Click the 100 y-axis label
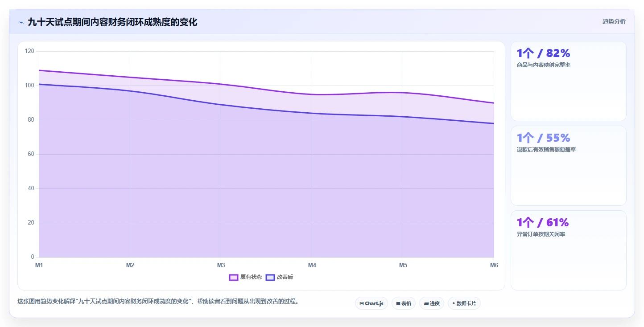The width and height of the screenshot is (644, 327). [x=29, y=86]
